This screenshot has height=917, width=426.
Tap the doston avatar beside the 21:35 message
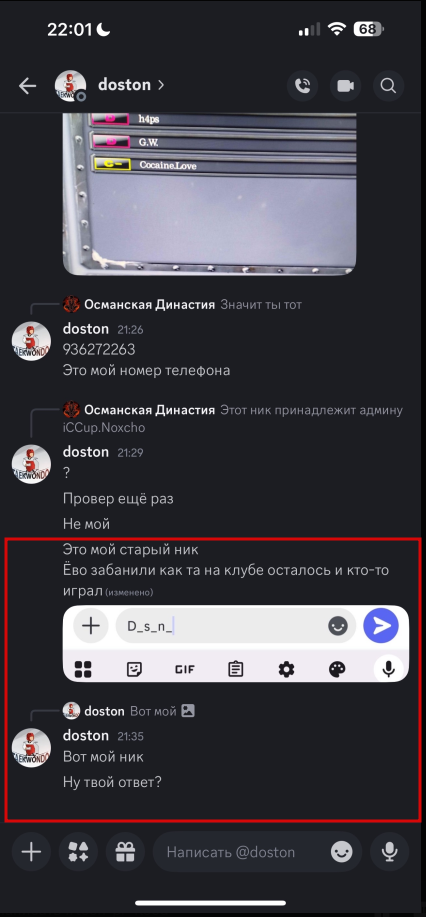pyautogui.click(x=32, y=747)
